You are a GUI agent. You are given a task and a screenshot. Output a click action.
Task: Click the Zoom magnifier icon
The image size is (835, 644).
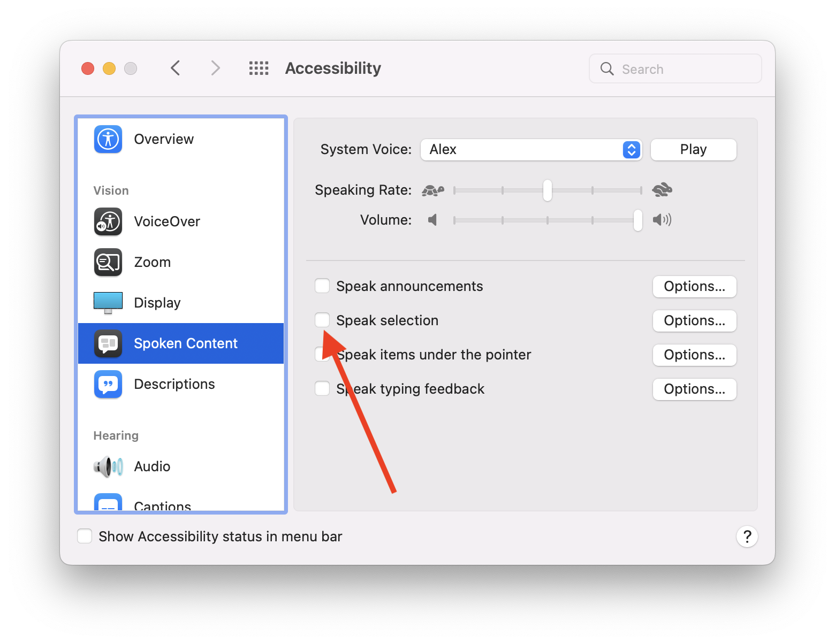coord(108,262)
